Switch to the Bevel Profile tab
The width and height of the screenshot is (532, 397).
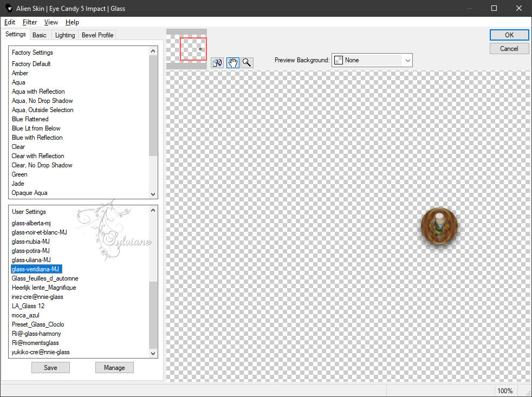click(x=98, y=35)
